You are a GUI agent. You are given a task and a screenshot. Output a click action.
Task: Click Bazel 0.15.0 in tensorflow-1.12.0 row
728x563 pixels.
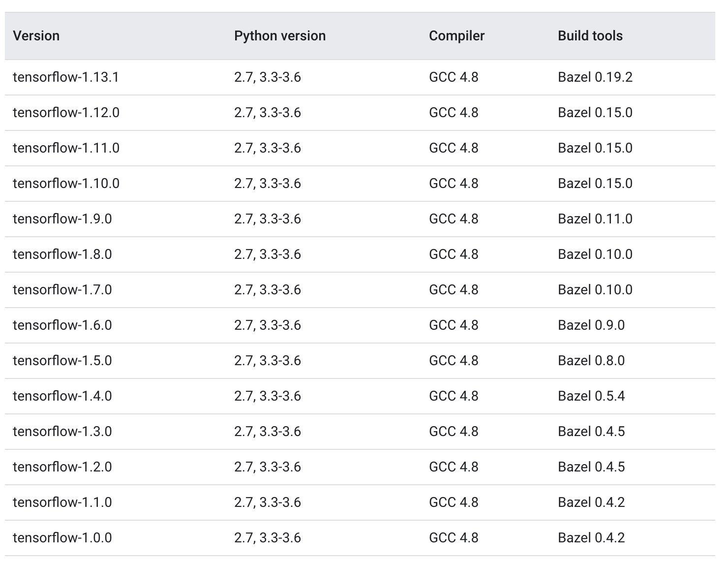pyautogui.click(x=595, y=113)
